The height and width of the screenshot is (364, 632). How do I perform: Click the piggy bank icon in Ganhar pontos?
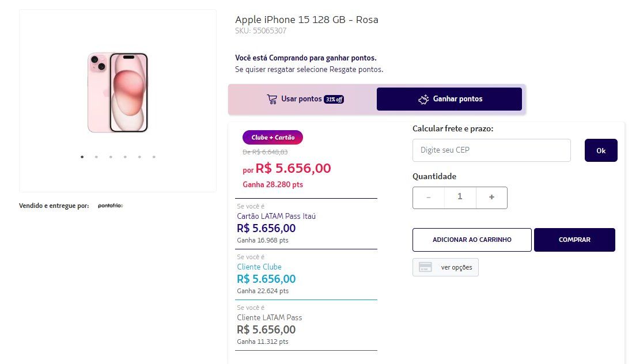point(423,99)
